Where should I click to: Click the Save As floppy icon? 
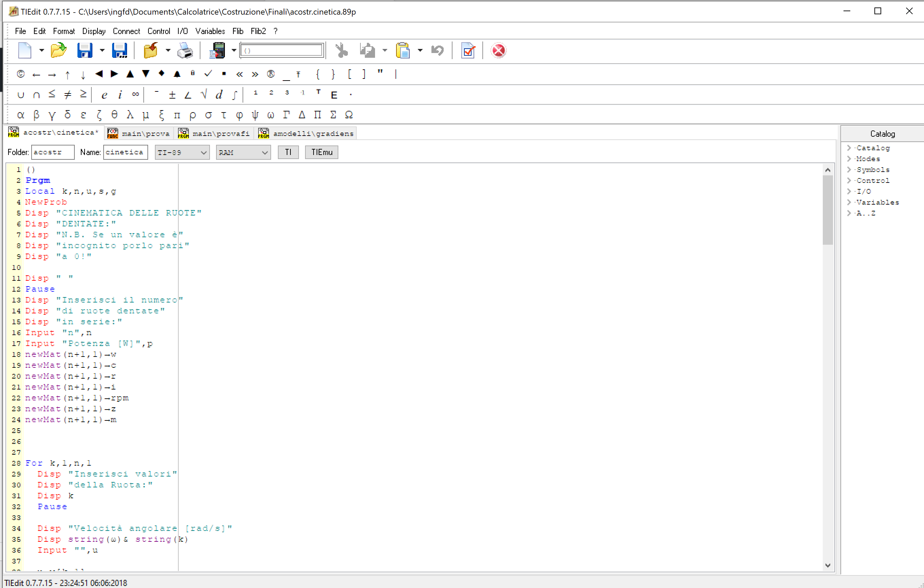120,50
